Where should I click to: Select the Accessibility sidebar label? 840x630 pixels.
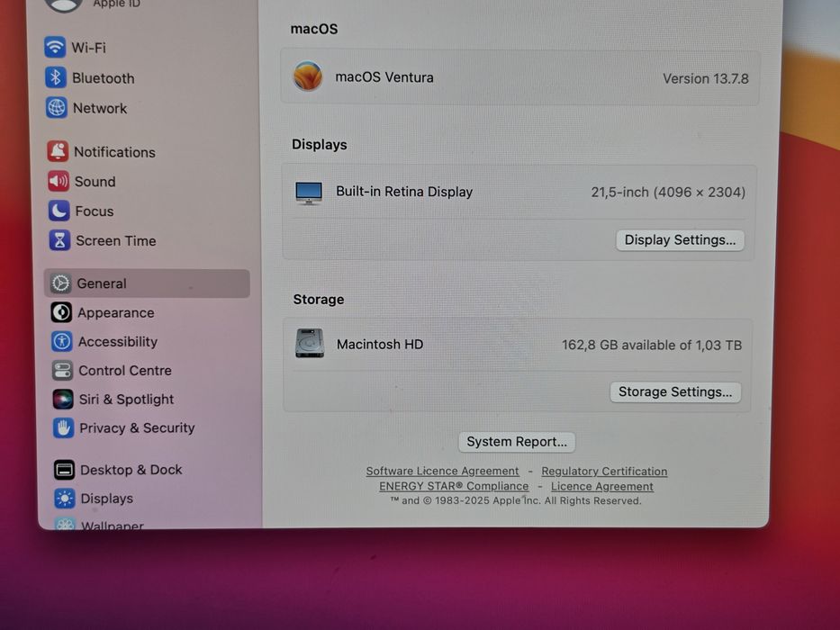coord(118,342)
